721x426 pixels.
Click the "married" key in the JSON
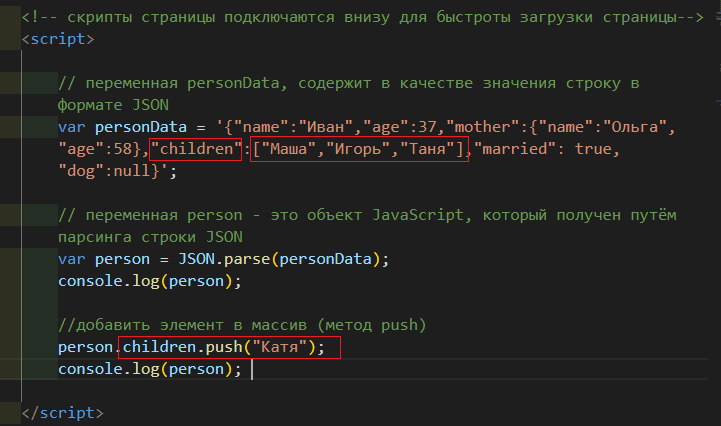(515, 149)
